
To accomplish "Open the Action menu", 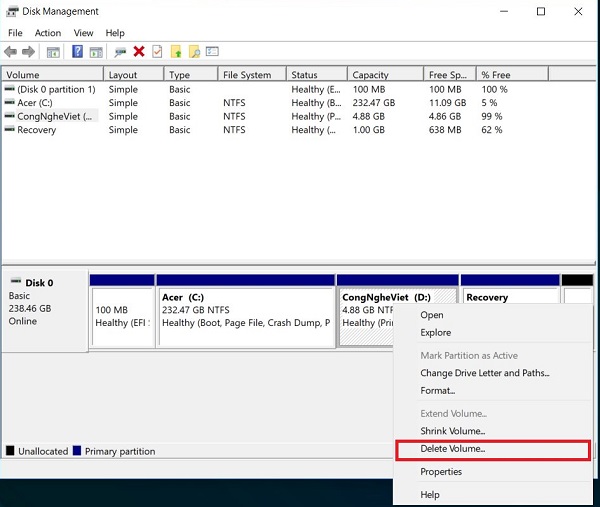I will (x=48, y=33).
